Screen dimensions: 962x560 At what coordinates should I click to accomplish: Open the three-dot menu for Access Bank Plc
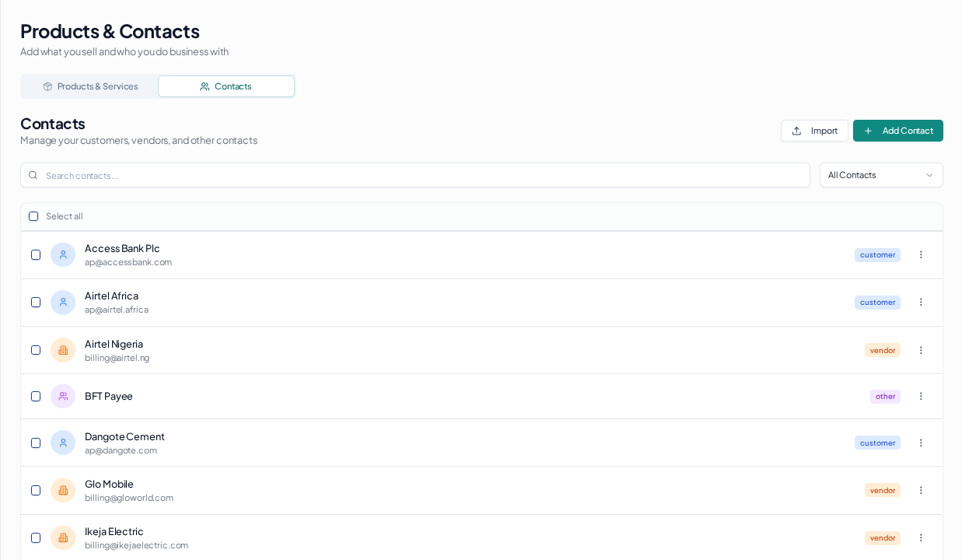(x=921, y=255)
